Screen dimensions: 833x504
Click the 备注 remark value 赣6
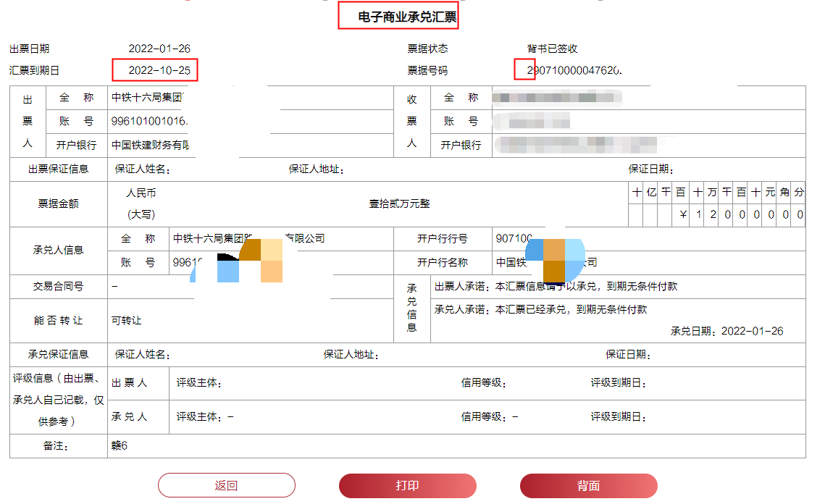pos(120,446)
